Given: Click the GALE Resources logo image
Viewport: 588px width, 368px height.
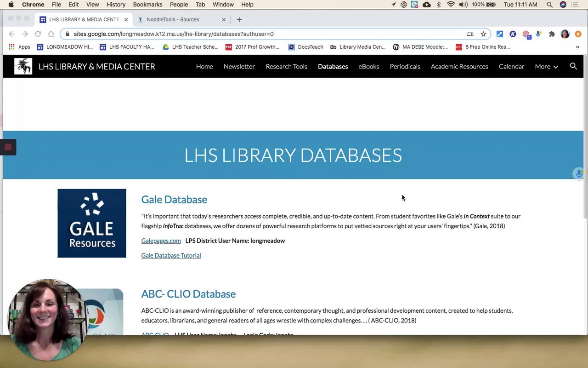Looking at the screenshot, I should click(x=92, y=223).
